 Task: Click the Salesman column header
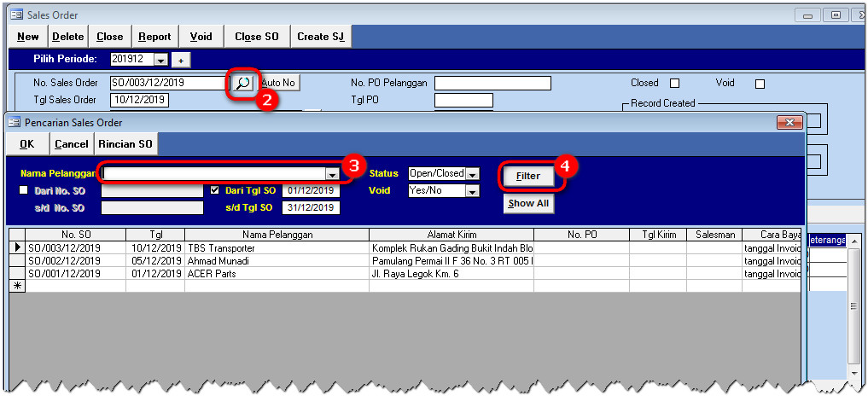[714, 235]
